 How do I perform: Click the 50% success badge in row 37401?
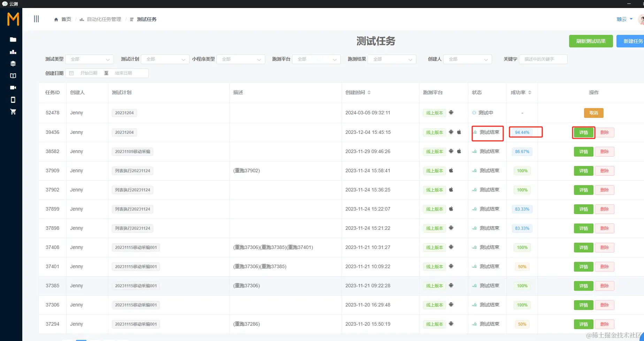coord(522,267)
